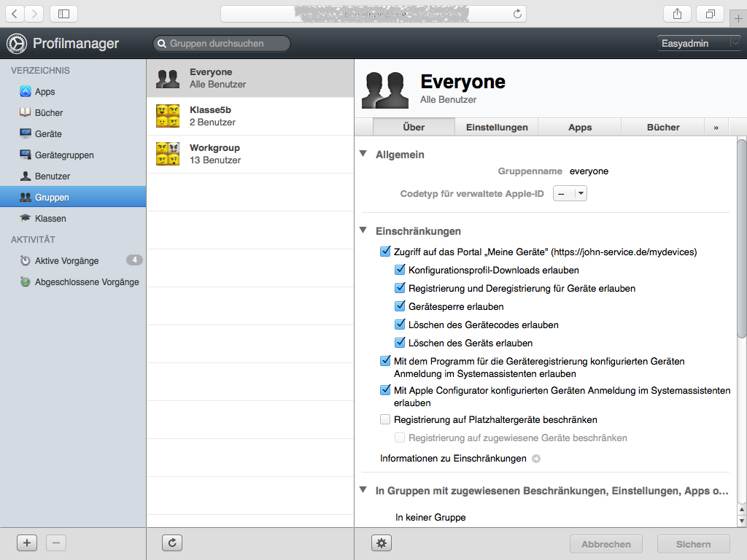The height and width of the screenshot is (560, 747).
Task: Open Codetyp für verwaltete Apple-ID dropdown
Action: (x=570, y=193)
